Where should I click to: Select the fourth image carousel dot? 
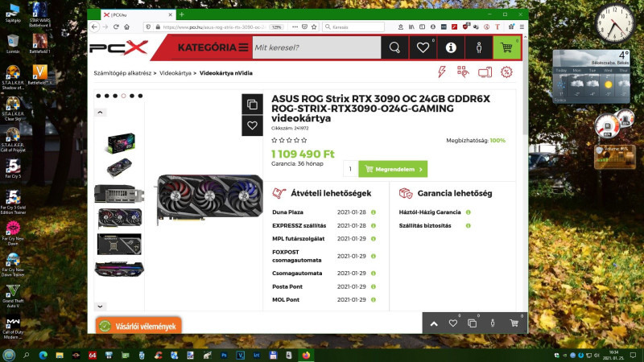pos(124,96)
